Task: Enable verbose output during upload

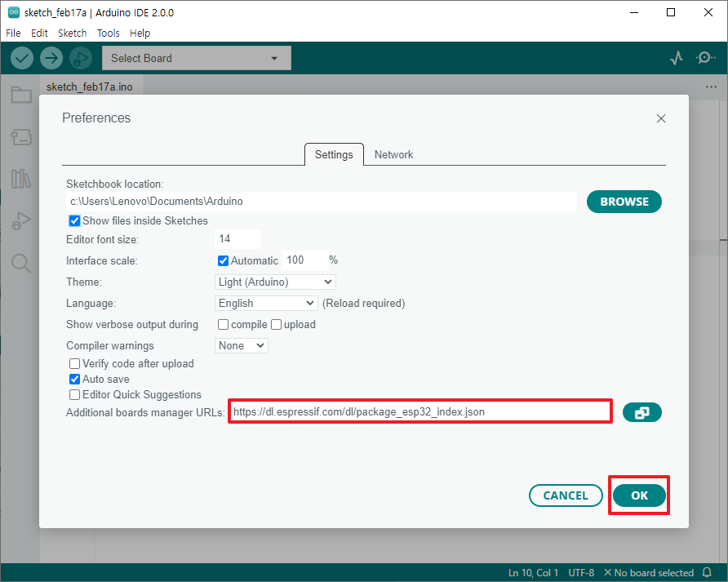Action: [x=276, y=324]
